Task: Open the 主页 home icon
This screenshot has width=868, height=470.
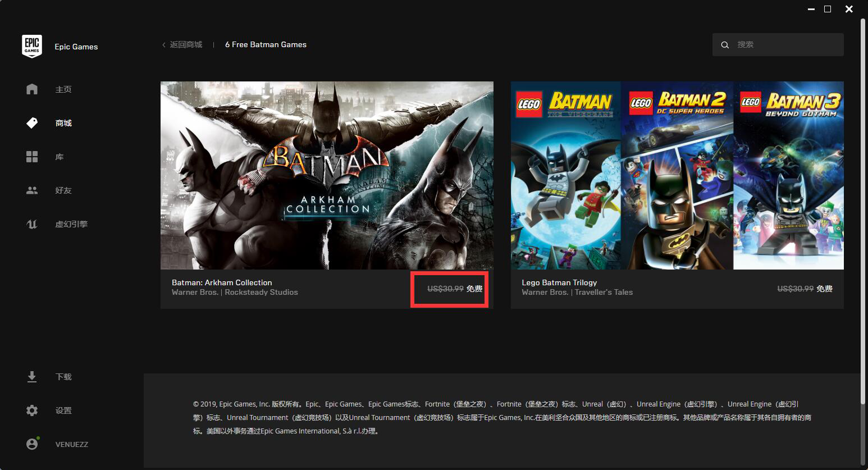Action: click(x=32, y=89)
